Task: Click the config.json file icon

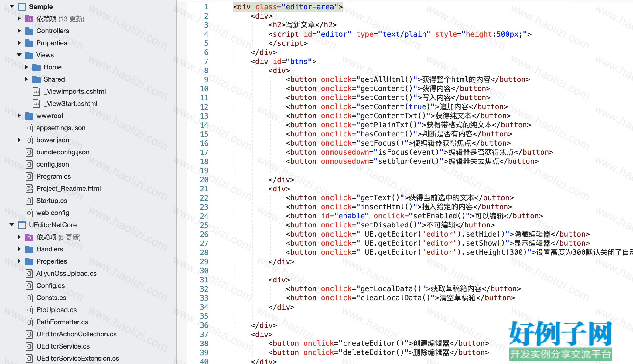Action: [29, 164]
